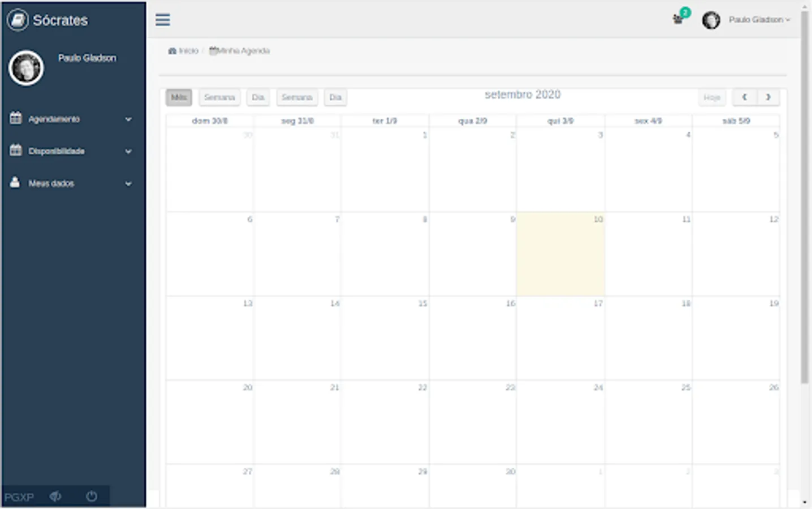Open the Meus dados sidebar menu

coord(72,183)
